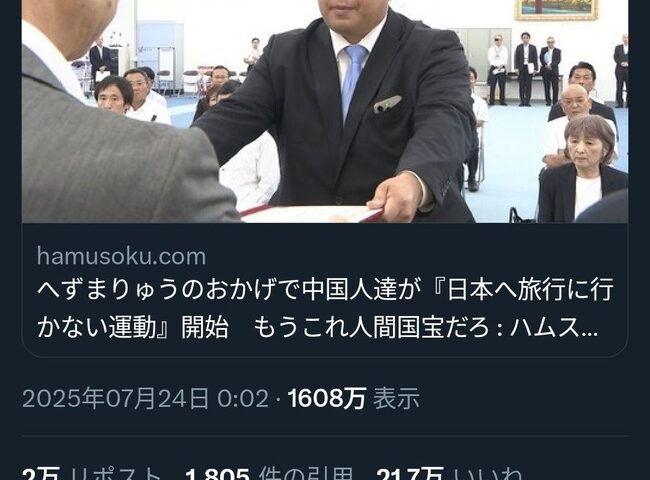Open the hamusoku.com domain link

point(121,256)
